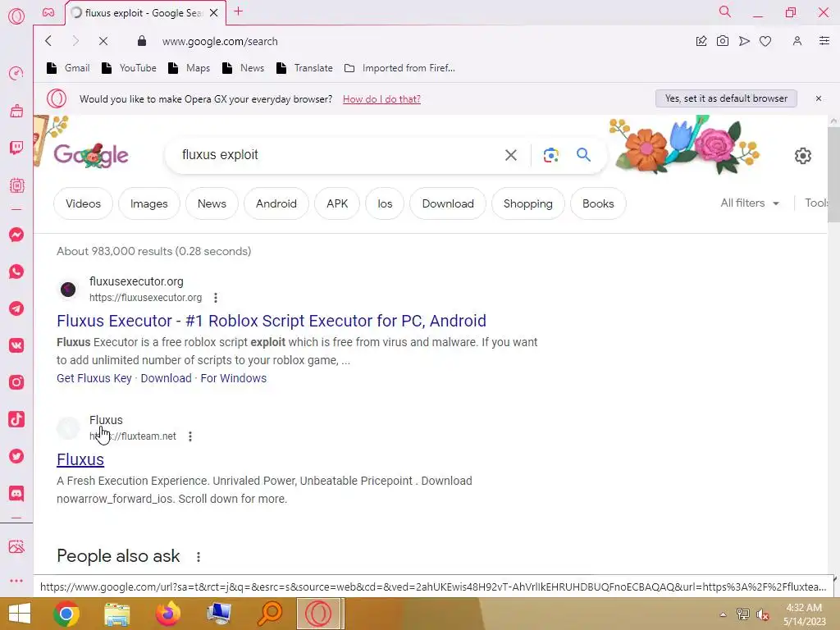
Task: Click the Google doodle logo
Action: pos(91,155)
